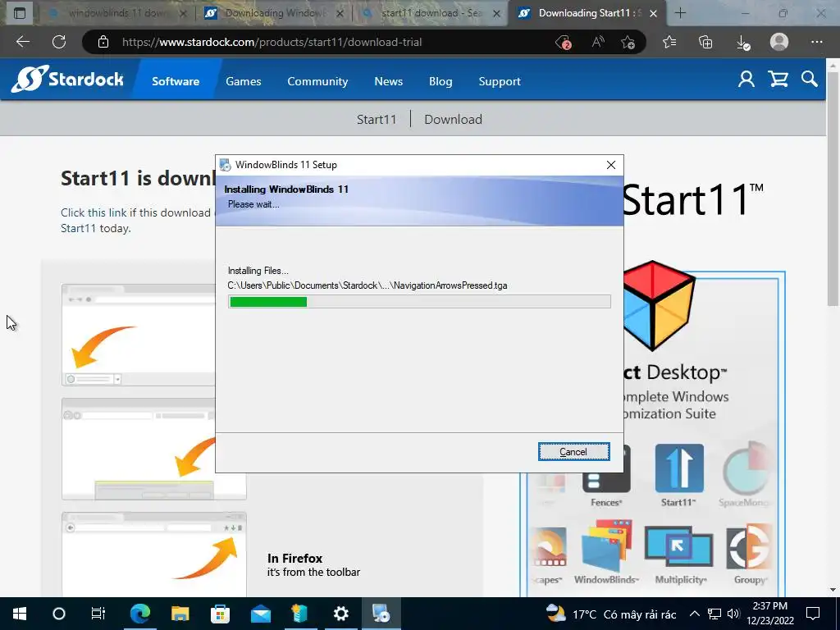View site information lock icon
This screenshot has width=840, height=630.
point(103,43)
